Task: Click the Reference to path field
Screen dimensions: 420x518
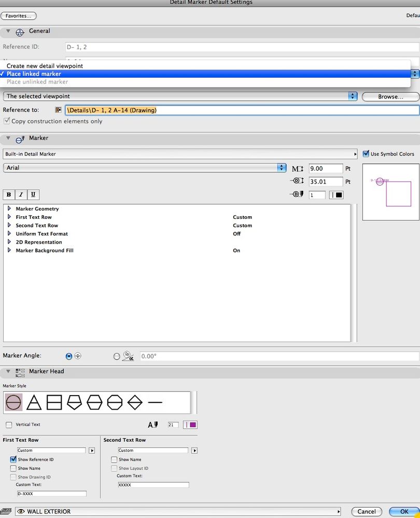Action: [x=242, y=110]
